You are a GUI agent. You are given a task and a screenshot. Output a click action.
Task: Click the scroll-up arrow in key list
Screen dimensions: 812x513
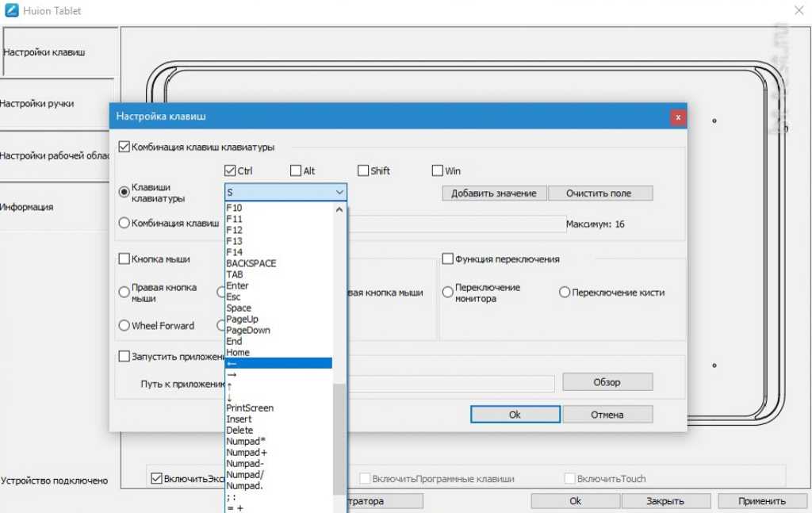pos(339,210)
